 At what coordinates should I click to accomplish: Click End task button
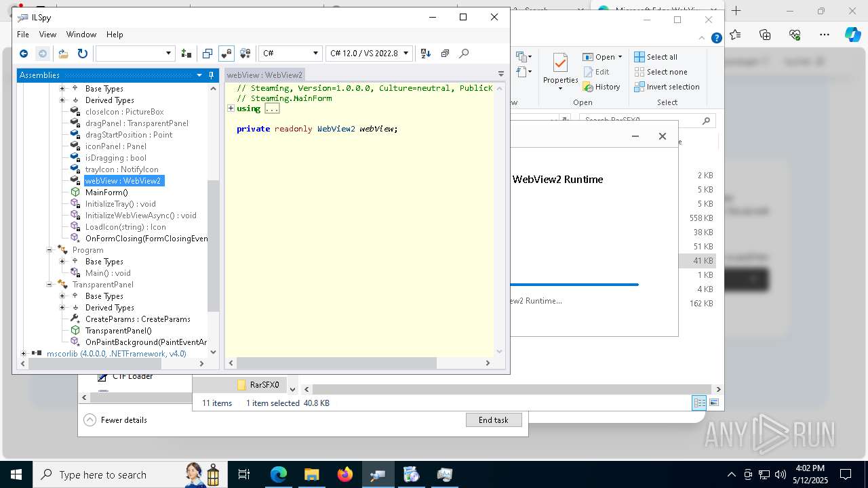[x=494, y=420]
